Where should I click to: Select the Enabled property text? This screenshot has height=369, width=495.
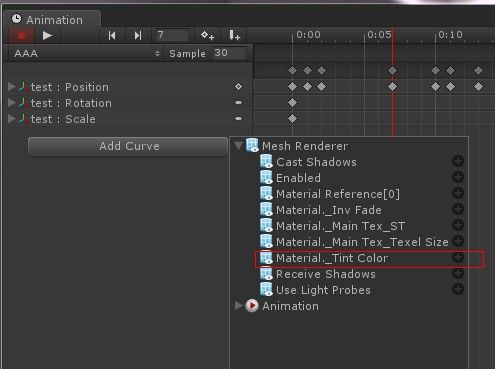(298, 178)
